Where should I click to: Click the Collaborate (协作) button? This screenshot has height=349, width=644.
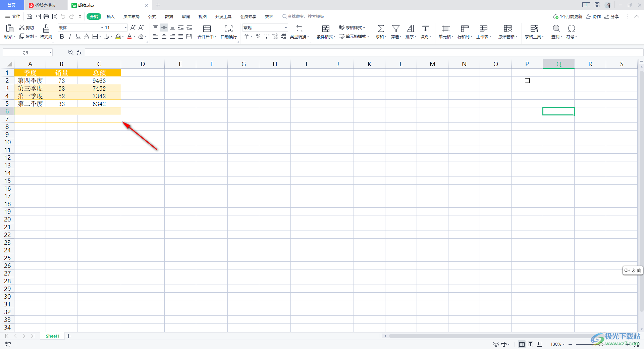pos(593,16)
